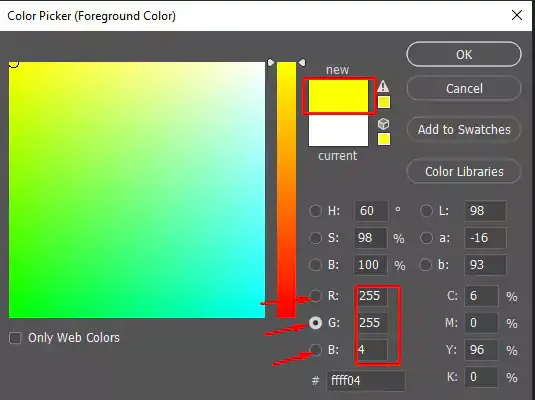Click inside the large color field

(x=137, y=190)
